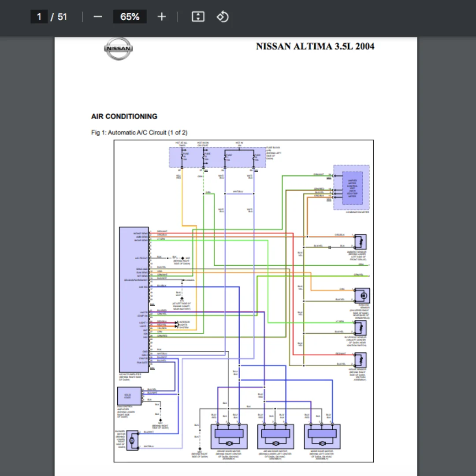Screen dimensions: 476x476
Task: Click the 'AIR CONDITIONING' heading
Action: [x=124, y=116]
